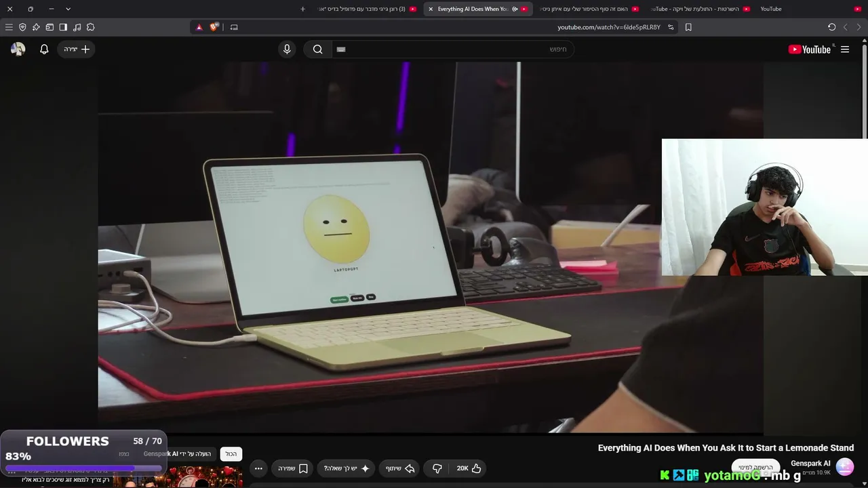Start a voice search with the microphone
868x488 pixels.
coord(287,49)
